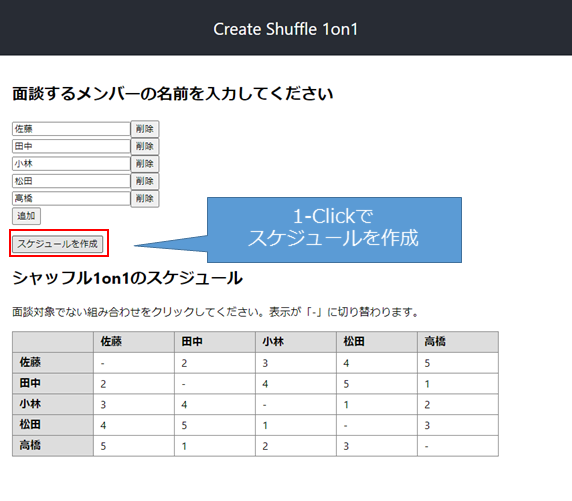Delete 小林 with its 削除 button

coord(145,163)
